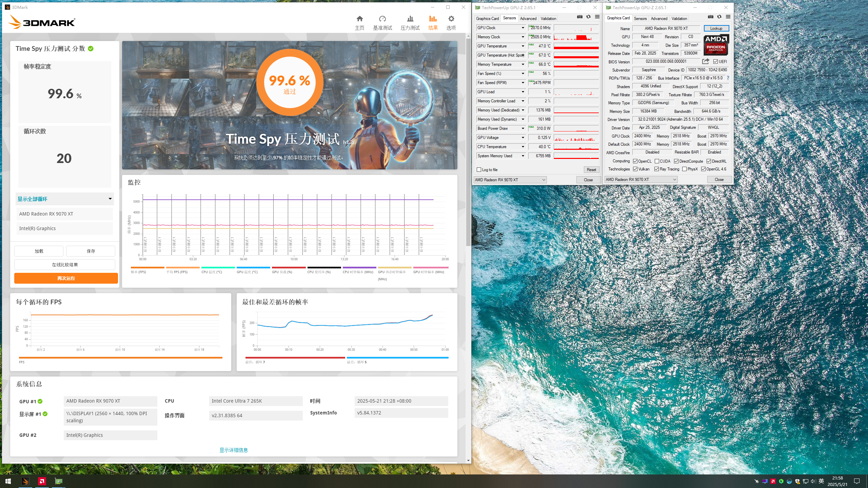Switch to Validation tab in Sensors window
Image resolution: width=868 pixels, height=488 pixels.
548,19
